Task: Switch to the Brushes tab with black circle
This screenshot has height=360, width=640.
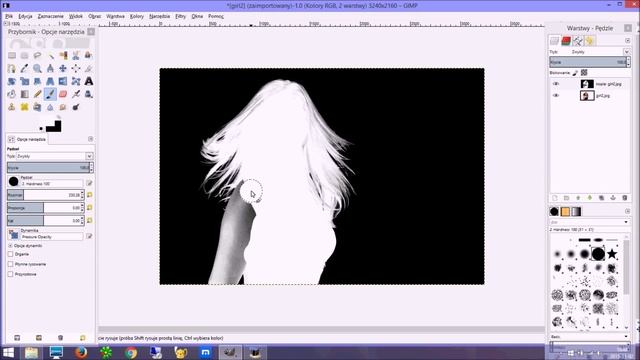Action: point(554,211)
